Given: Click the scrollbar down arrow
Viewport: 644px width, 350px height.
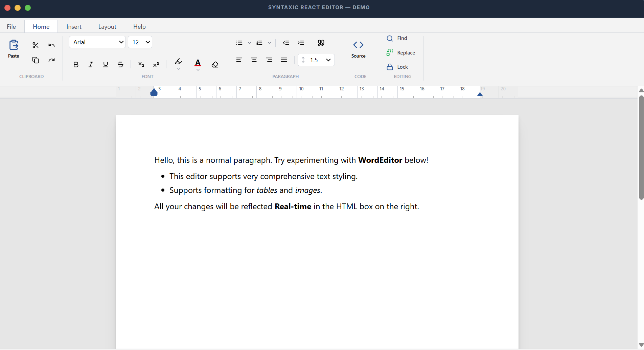Looking at the screenshot, I should tap(641, 345).
